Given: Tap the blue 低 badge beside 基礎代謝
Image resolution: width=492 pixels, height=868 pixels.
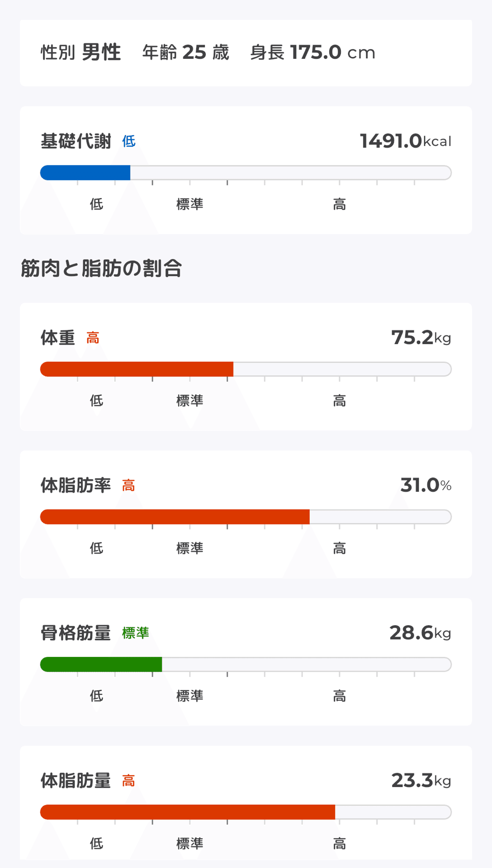Looking at the screenshot, I should (129, 142).
